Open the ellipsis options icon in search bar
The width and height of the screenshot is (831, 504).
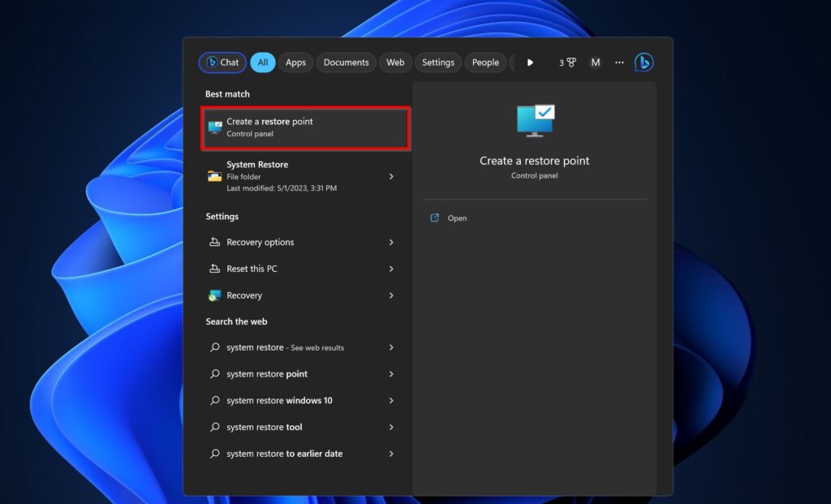[619, 62]
